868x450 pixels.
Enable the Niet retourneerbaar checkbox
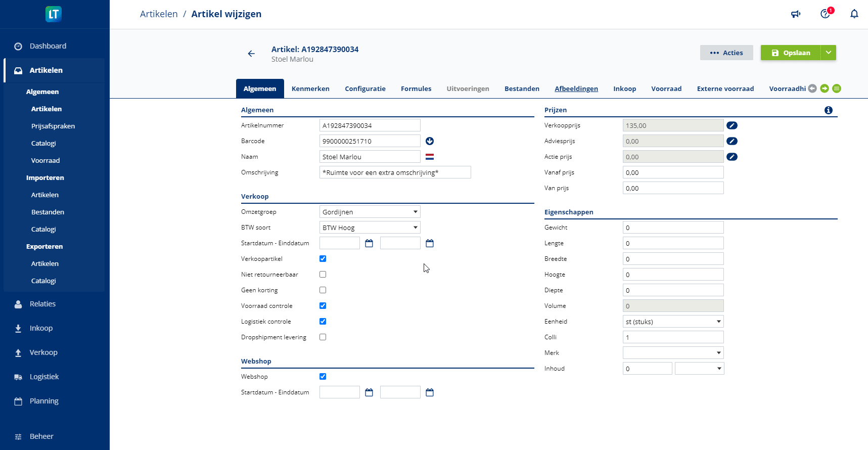[323, 275]
